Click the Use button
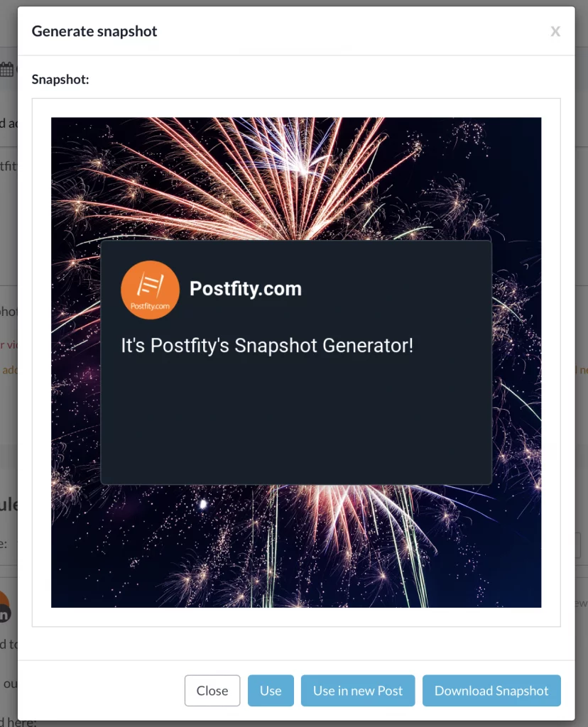 [x=271, y=690]
